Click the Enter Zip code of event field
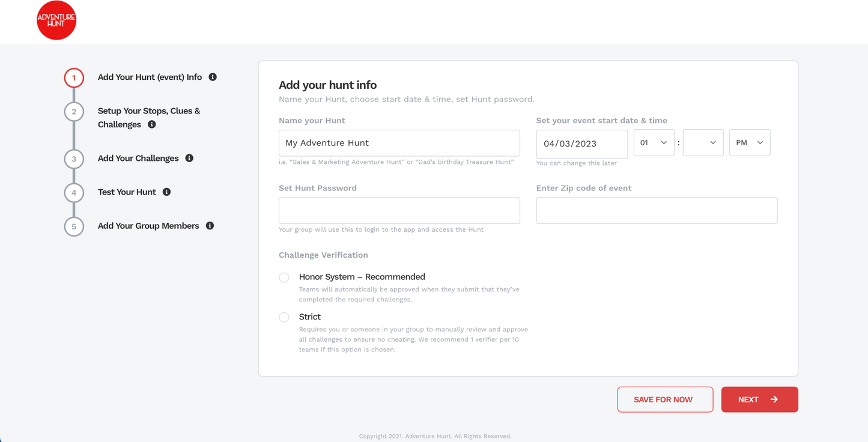The width and height of the screenshot is (868, 442). click(656, 210)
